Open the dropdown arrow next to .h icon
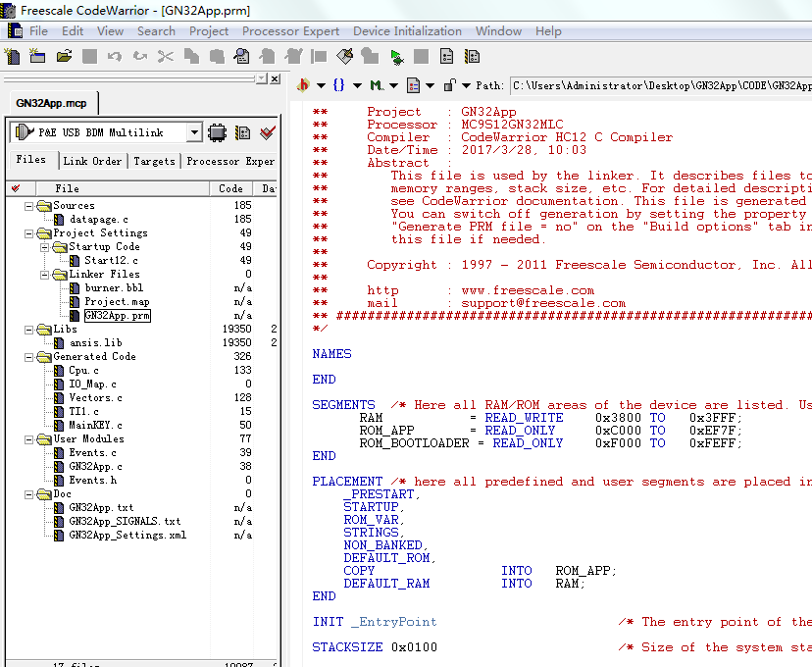Screen dimensions: 812x667 (321, 85)
